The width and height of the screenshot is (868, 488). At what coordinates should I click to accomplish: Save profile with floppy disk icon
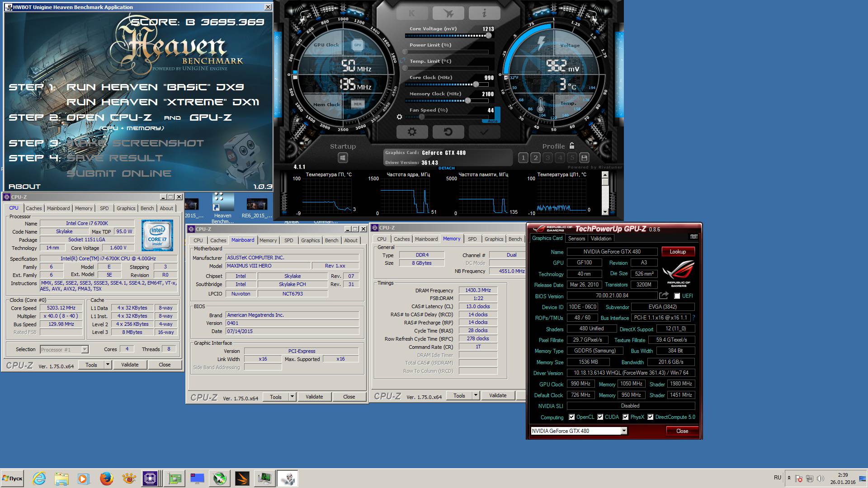[x=584, y=158]
